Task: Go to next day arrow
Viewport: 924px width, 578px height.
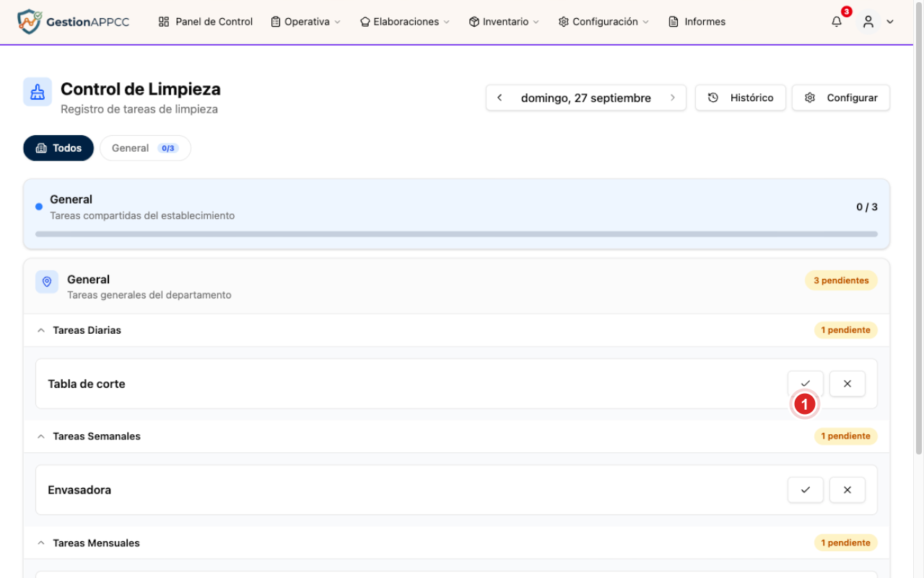Action: (x=673, y=98)
